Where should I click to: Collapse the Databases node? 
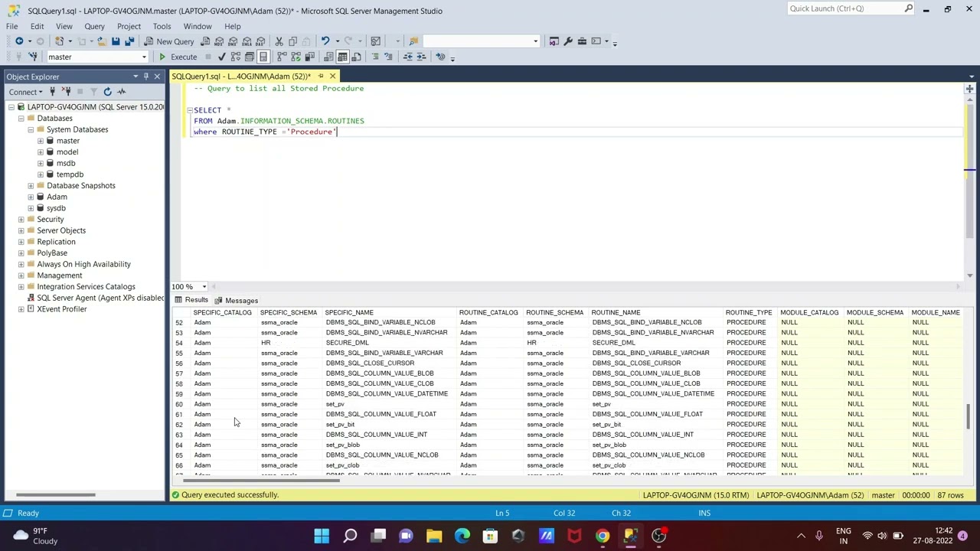point(21,119)
